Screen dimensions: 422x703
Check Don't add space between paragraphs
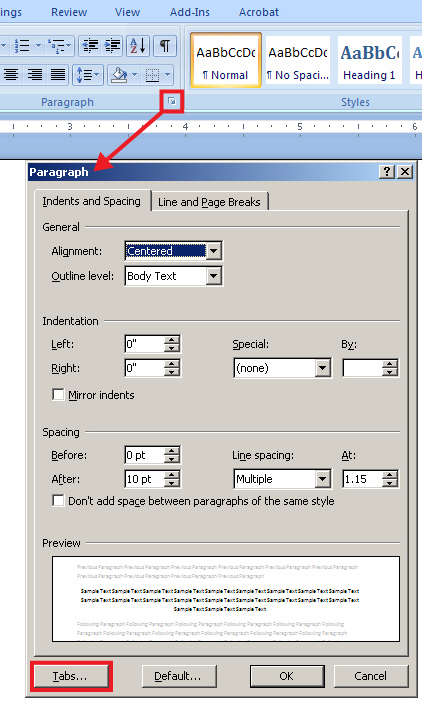[58, 500]
